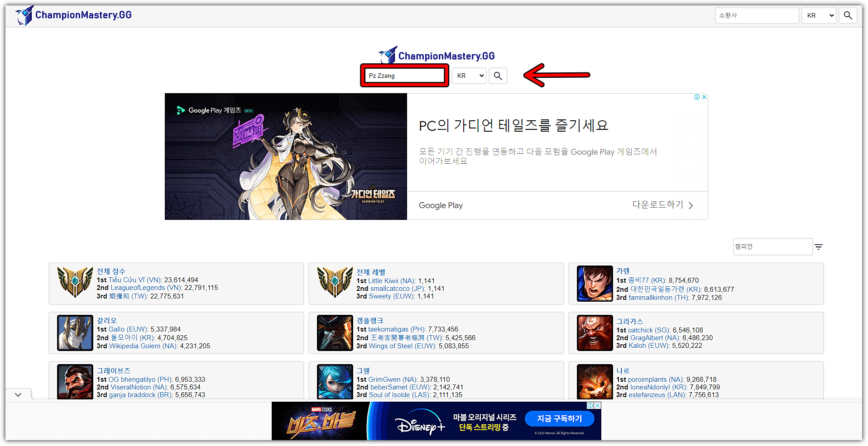
Task: Open summoner Tiểu Cửu Vĩ (VN) profile
Action: coord(135,280)
